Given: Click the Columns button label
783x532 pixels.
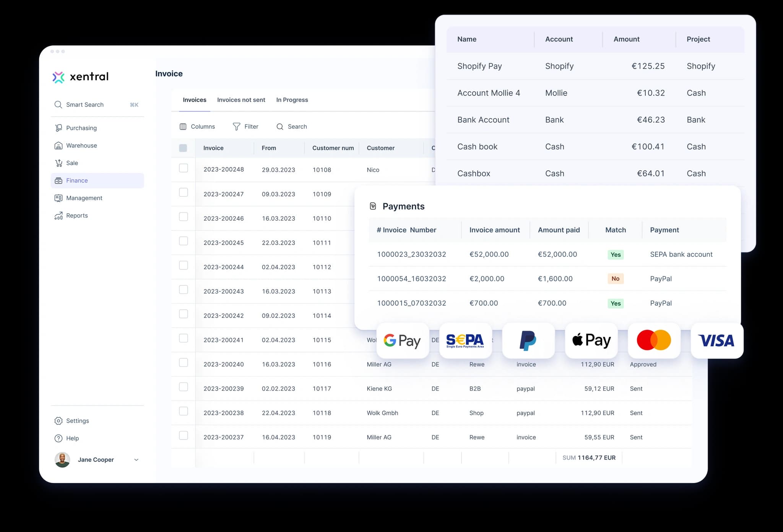Looking at the screenshot, I should tap(203, 127).
